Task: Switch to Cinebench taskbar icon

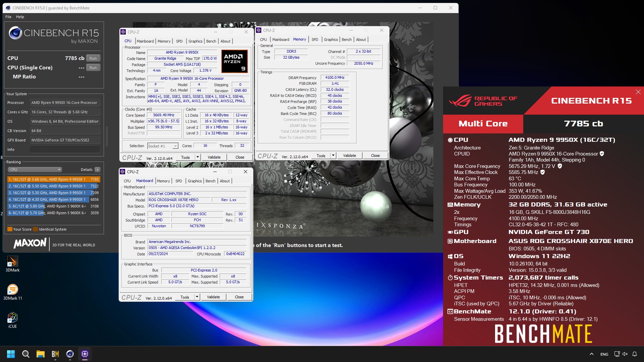Action: coord(70,354)
